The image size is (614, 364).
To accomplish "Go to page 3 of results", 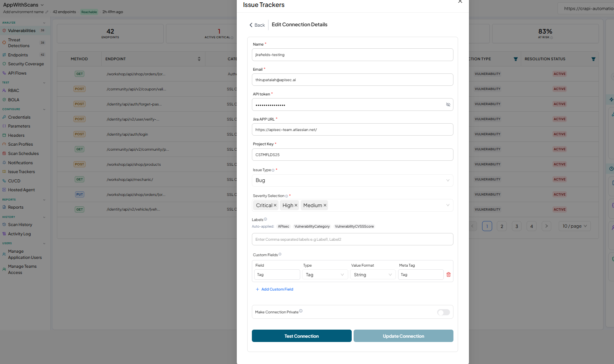I will click(x=517, y=226).
